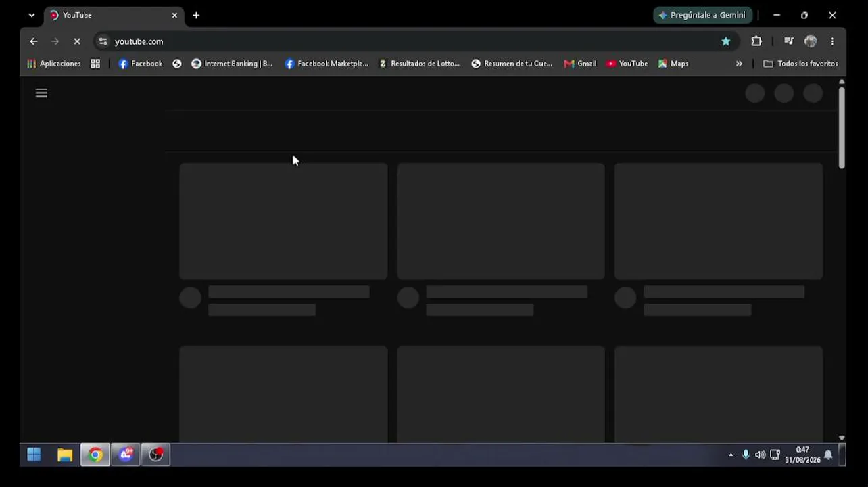Show hidden system tray icons
The width and height of the screenshot is (868, 487).
731,455
